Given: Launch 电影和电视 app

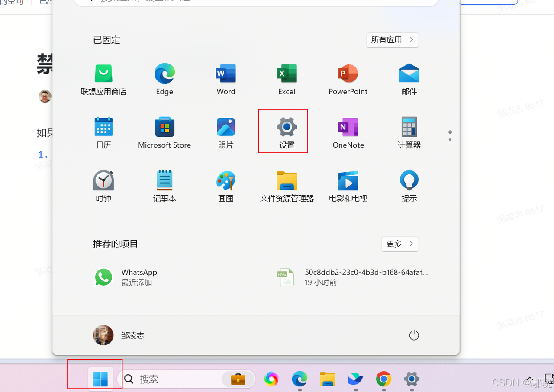Looking at the screenshot, I should (x=348, y=186).
